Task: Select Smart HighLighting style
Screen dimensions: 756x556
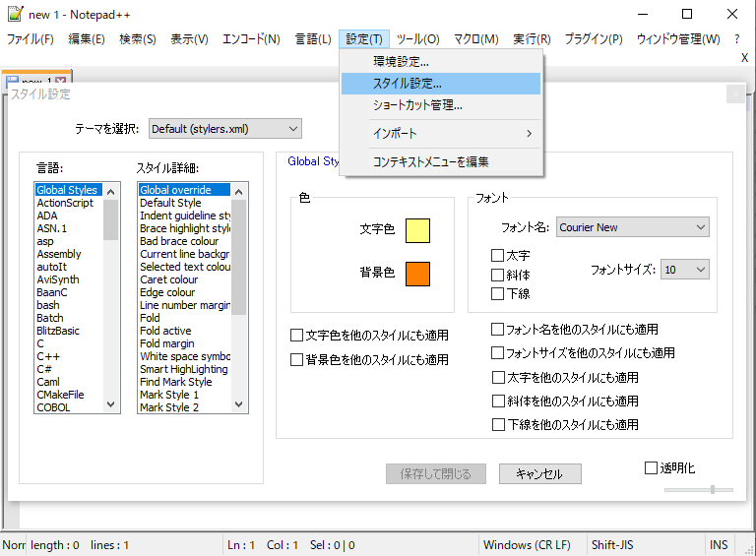Action: click(184, 369)
